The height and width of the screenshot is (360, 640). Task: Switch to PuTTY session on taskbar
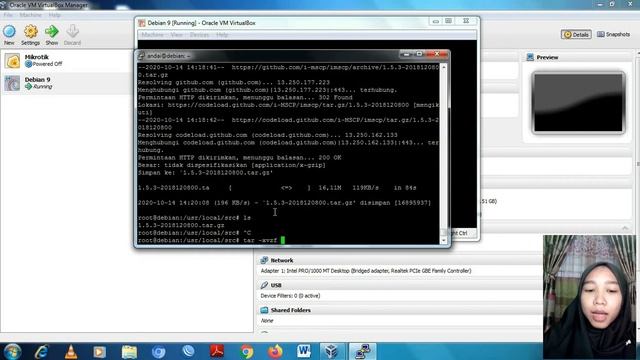point(362,351)
